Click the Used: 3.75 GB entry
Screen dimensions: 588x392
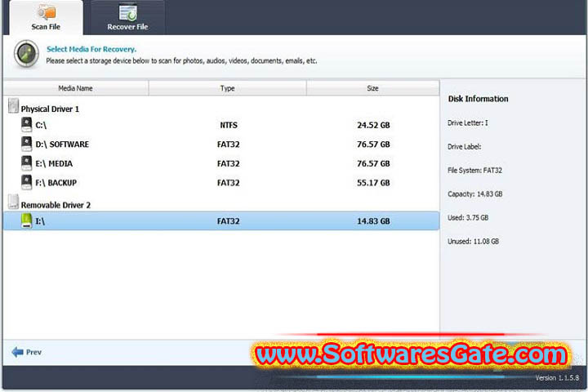pos(468,217)
